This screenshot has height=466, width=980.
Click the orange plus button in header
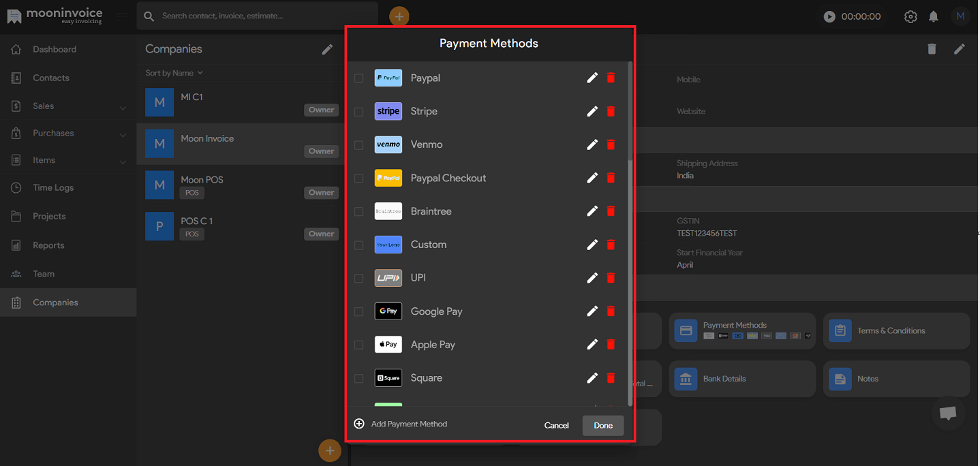point(399,16)
